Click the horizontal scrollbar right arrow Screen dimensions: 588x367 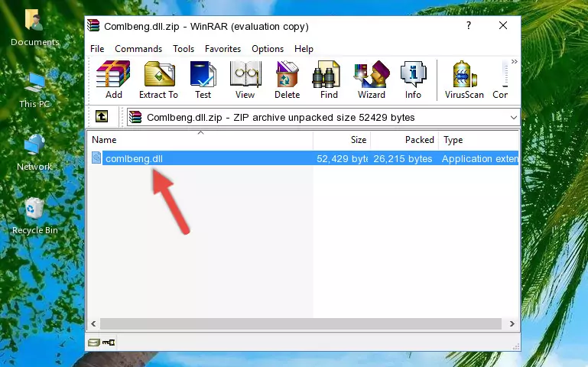(512, 323)
